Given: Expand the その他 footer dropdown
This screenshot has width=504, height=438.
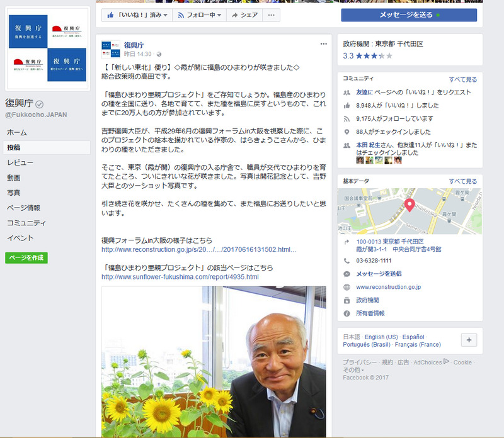Looking at the screenshot, I should point(353,370).
